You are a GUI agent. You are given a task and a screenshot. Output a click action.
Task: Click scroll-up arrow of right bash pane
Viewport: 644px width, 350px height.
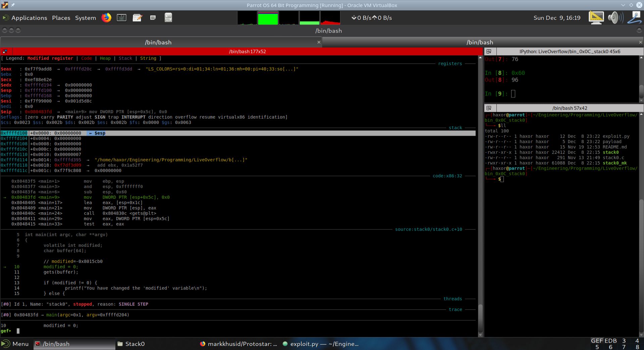(641, 115)
